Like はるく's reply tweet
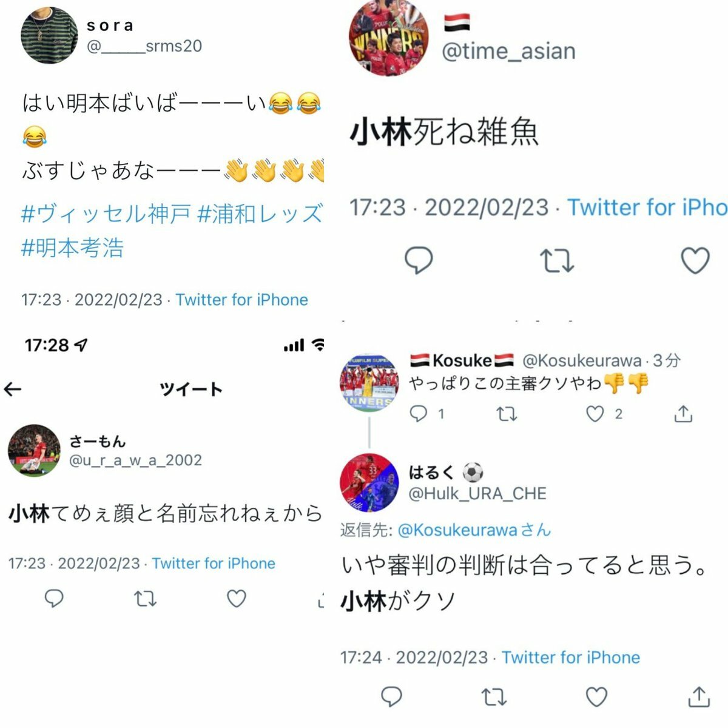728x728 pixels. click(x=596, y=696)
